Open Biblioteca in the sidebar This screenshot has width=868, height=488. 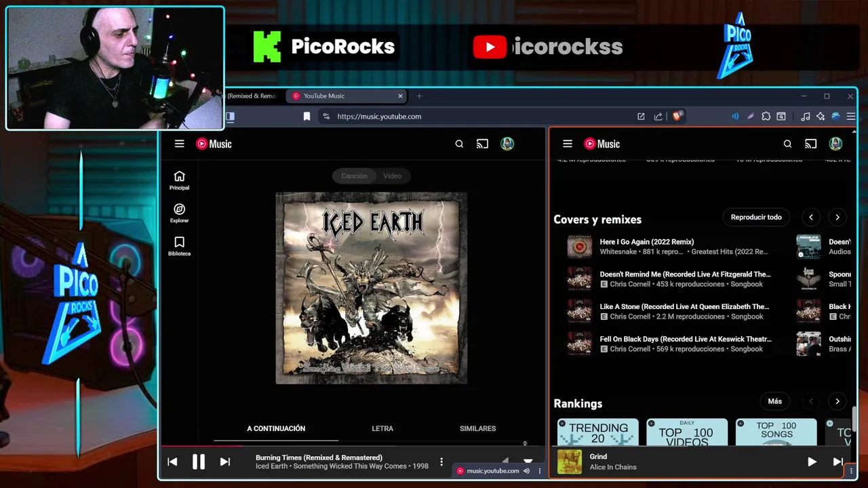179,246
